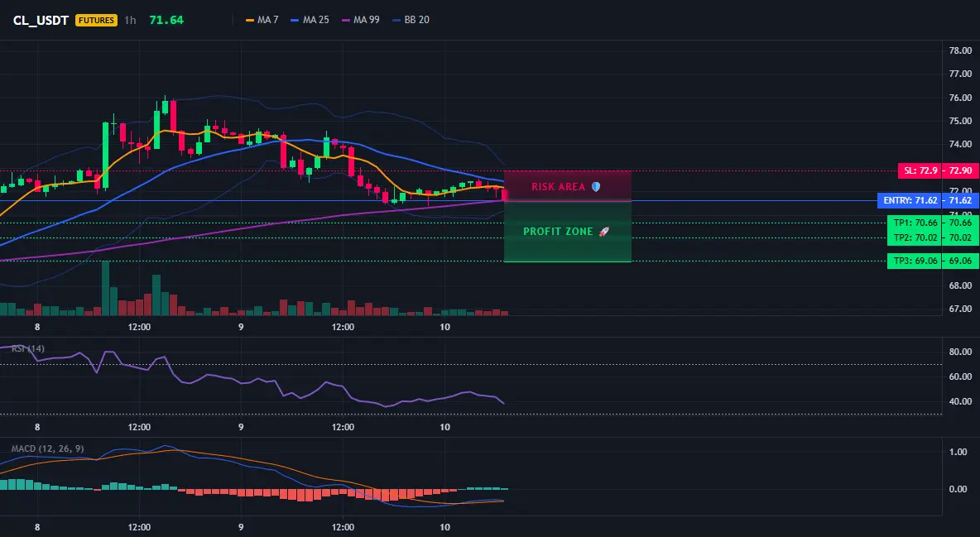Image resolution: width=980 pixels, height=537 pixels.
Task: Toggle the MA 25 legend entry
Action: pyautogui.click(x=310, y=20)
